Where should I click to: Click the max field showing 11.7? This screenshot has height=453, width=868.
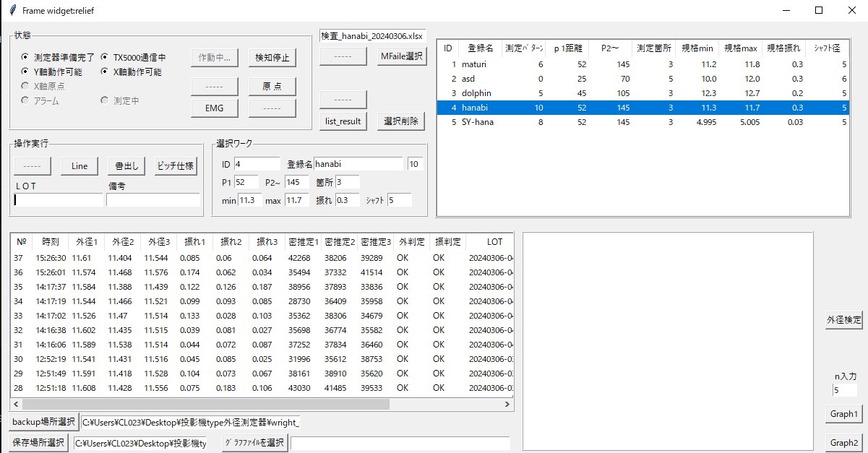(296, 200)
